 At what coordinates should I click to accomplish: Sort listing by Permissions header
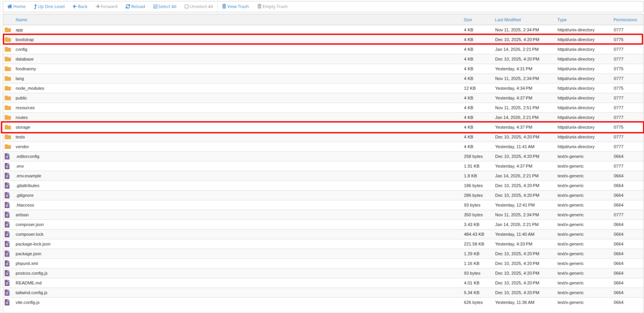pos(625,20)
